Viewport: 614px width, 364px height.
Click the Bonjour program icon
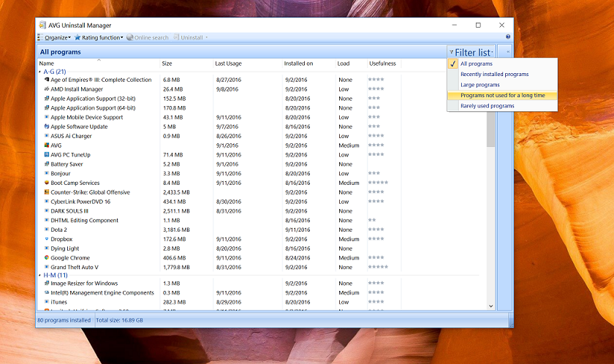tap(47, 173)
